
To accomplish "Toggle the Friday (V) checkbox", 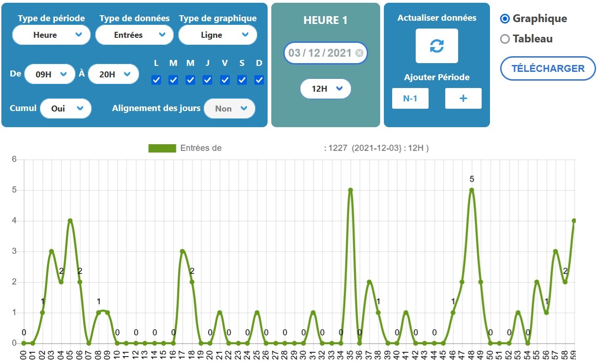I will coord(225,80).
